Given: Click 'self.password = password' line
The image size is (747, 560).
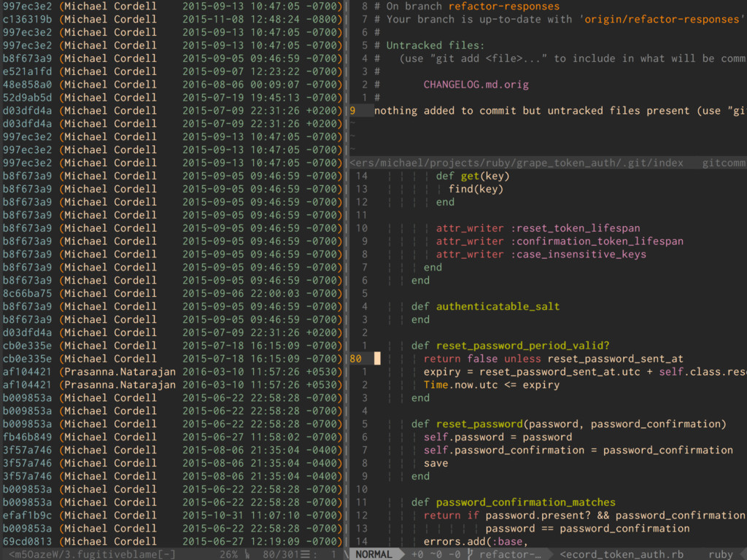Looking at the screenshot, I should (498, 437).
